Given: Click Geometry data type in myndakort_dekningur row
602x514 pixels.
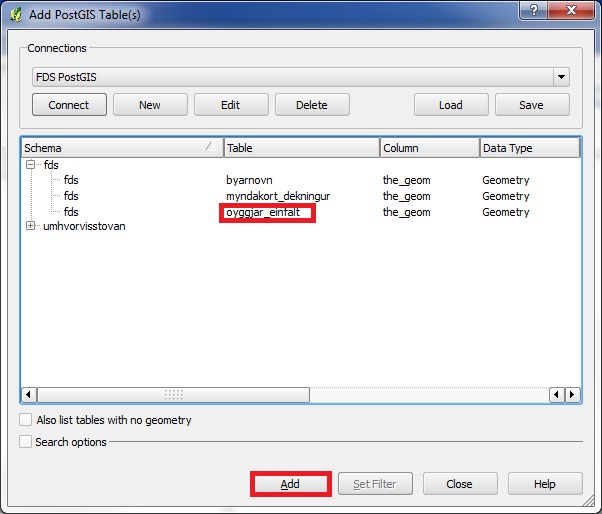Looking at the screenshot, I should pos(506,196).
